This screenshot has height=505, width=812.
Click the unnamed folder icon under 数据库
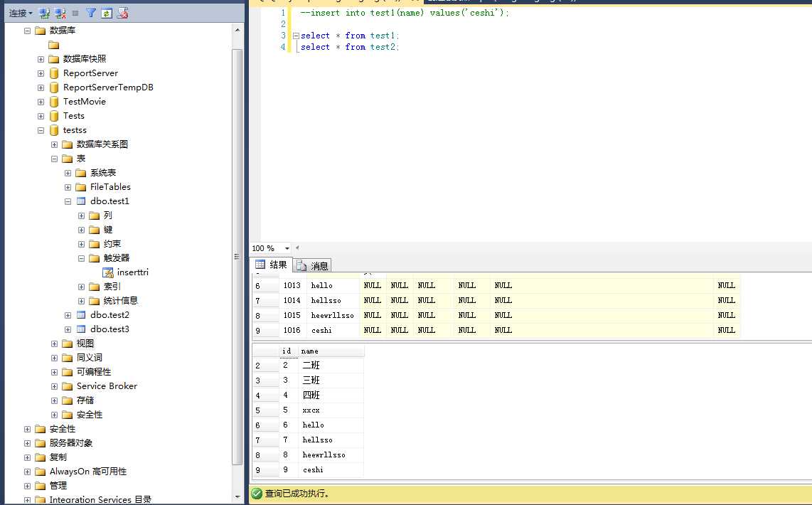point(54,45)
